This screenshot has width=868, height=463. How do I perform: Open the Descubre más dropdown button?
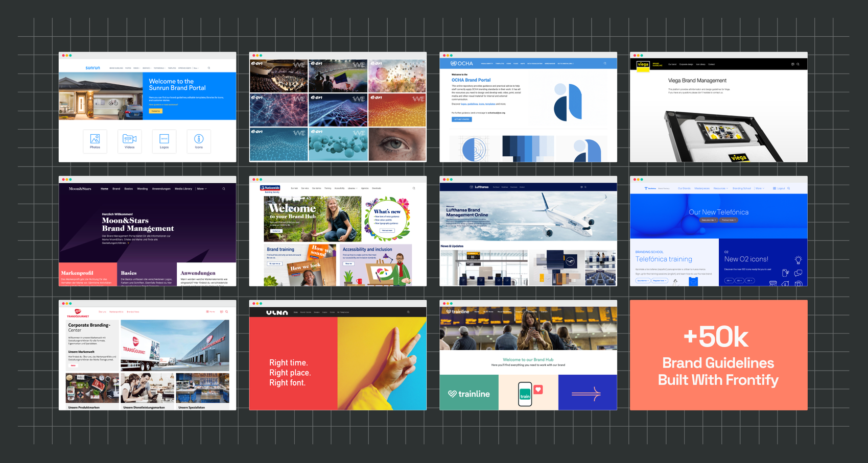709,220
